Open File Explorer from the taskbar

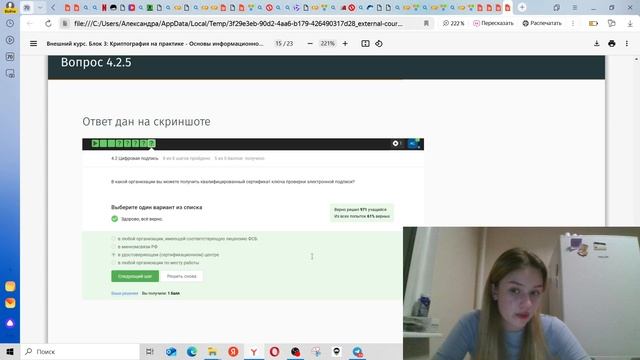(212, 351)
